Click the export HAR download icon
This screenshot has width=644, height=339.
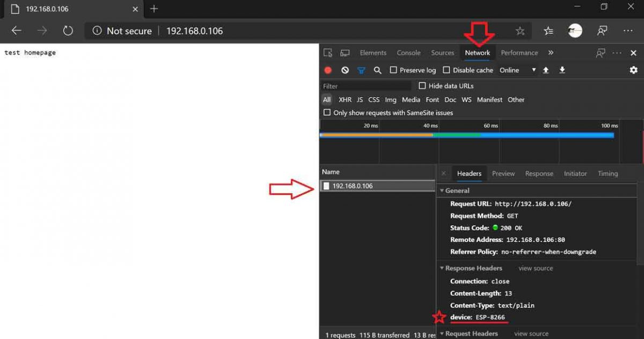[562, 70]
